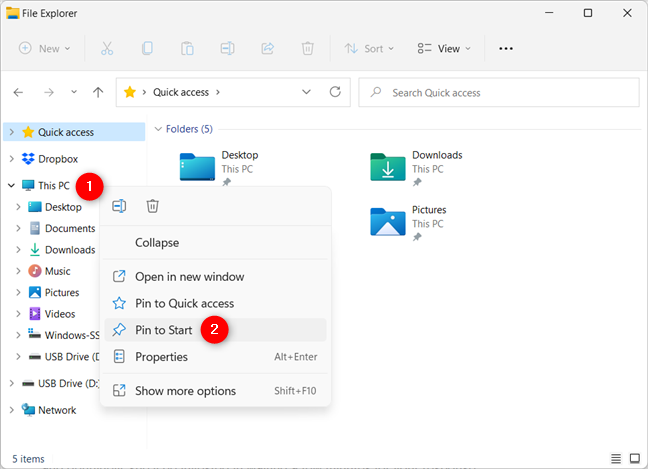The width and height of the screenshot is (648, 469).
Task: Open the Downloads folder in Folders group
Action: pos(416,169)
